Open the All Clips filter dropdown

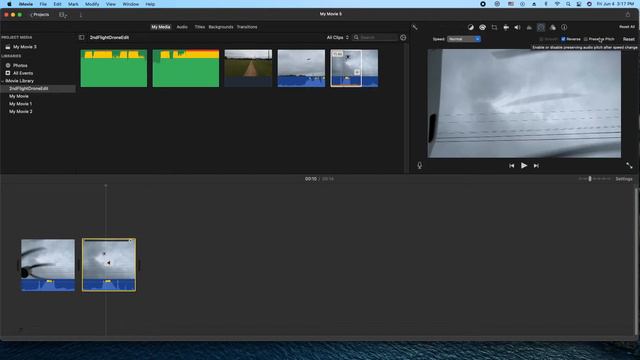[x=338, y=38]
